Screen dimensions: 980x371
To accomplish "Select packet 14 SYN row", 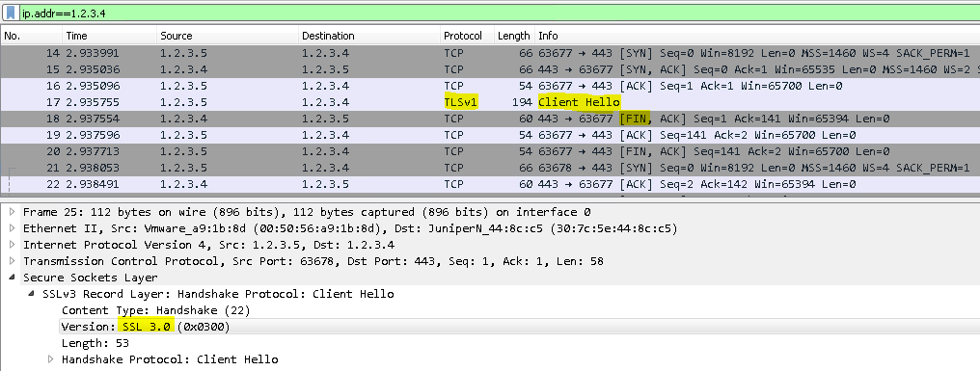I will pos(490,53).
